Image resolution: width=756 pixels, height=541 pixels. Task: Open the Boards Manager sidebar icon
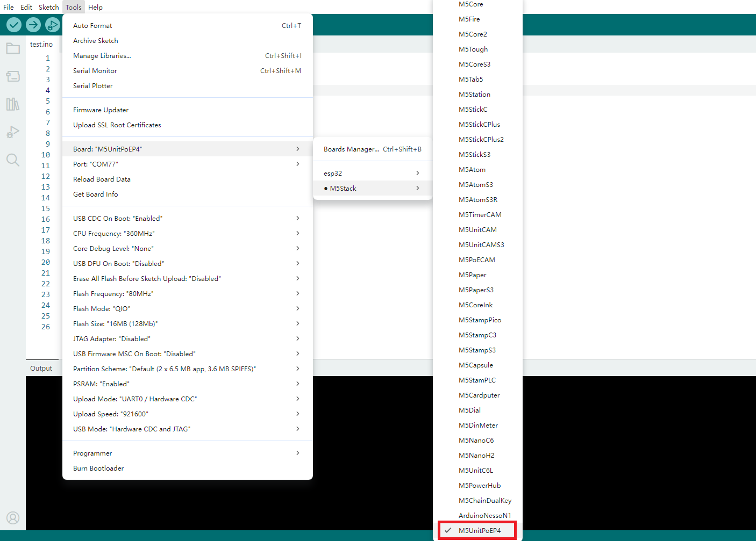click(x=13, y=76)
